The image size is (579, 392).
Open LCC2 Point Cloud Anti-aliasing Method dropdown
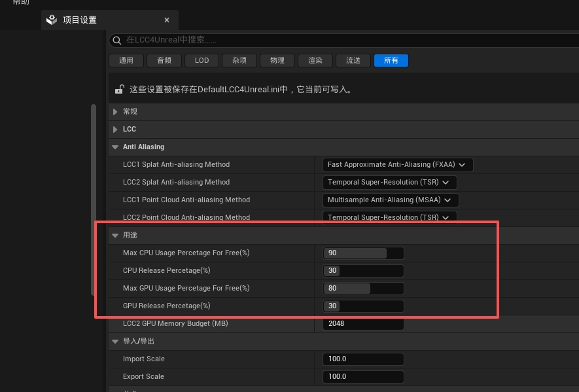click(389, 218)
